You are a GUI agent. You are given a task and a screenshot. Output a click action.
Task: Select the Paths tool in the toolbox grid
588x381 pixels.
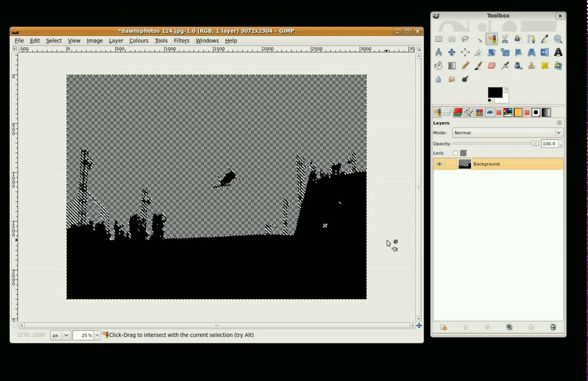[531, 39]
